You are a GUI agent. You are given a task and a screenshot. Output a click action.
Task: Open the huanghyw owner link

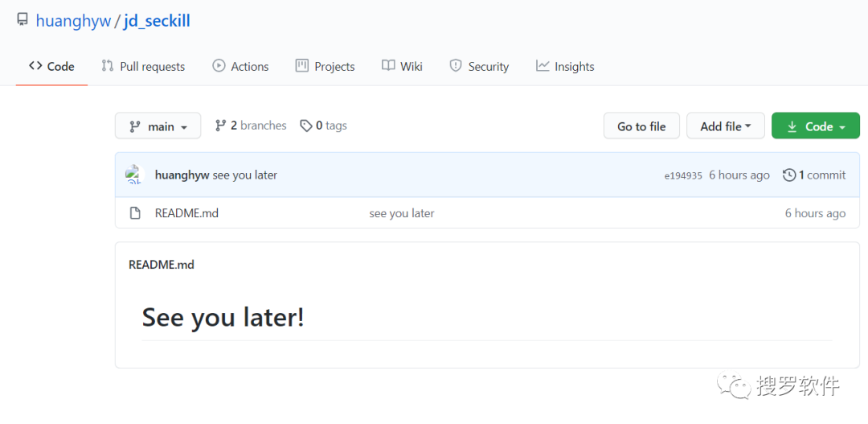(73, 21)
